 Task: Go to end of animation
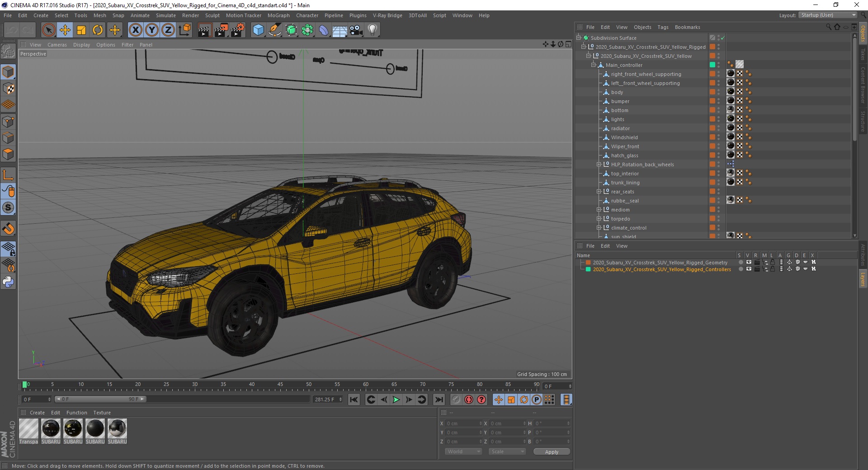point(439,399)
